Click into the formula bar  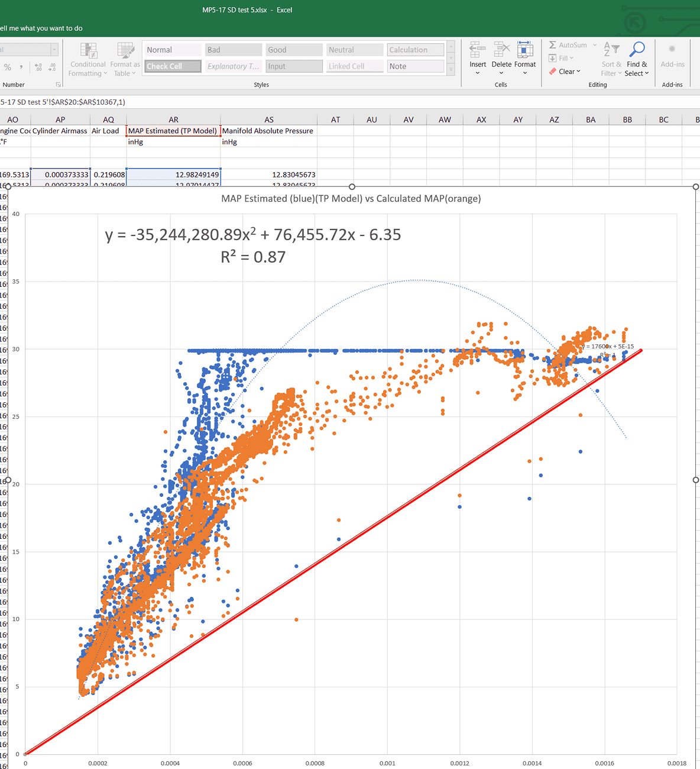click(x=350, y=102)
